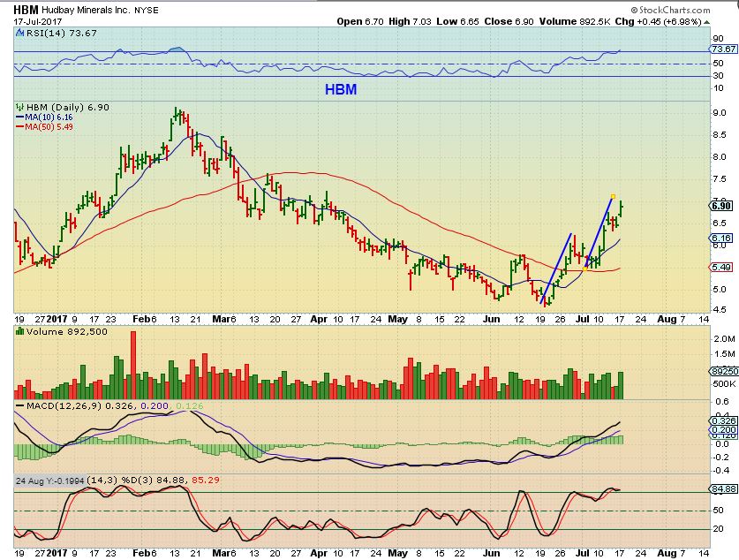Click the 89250 volume axis tag
Screen dimensions: 739x560
coord(723,372)
